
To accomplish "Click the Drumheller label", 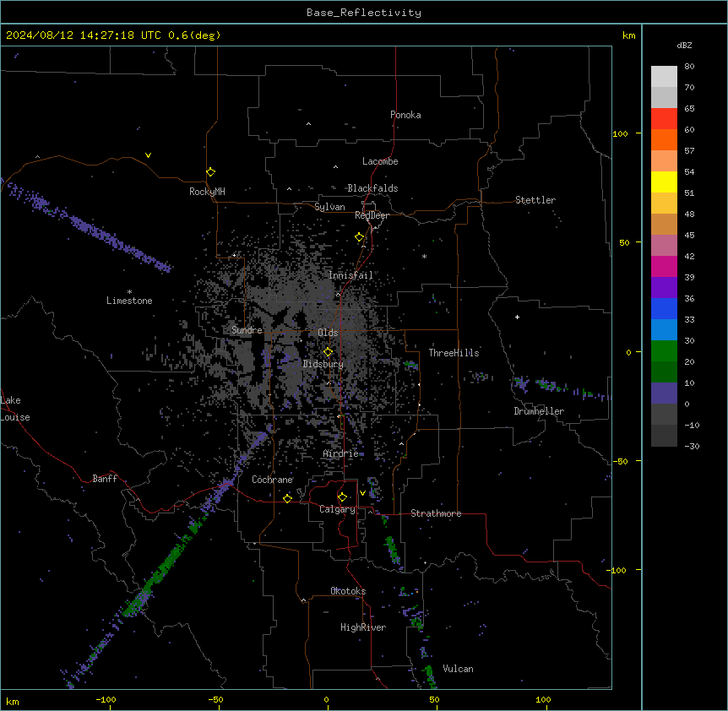I will 539,411.
